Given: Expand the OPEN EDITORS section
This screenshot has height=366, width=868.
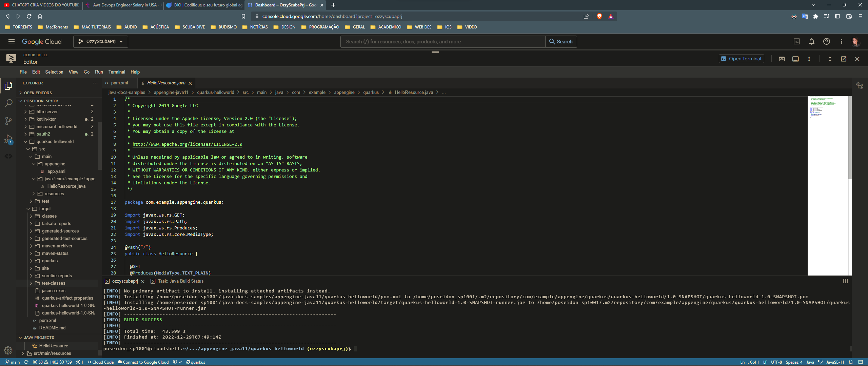Looking at the screenshot, I should [x=38, y=93].
